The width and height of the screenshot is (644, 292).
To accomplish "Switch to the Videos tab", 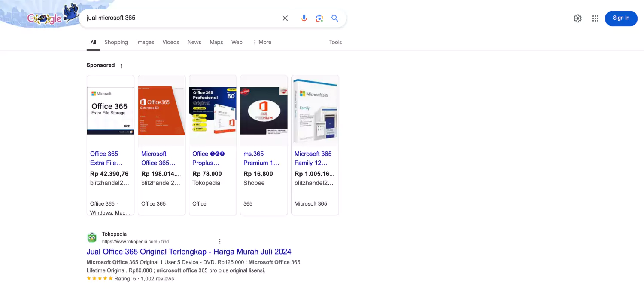I will (x=171, y=42).
